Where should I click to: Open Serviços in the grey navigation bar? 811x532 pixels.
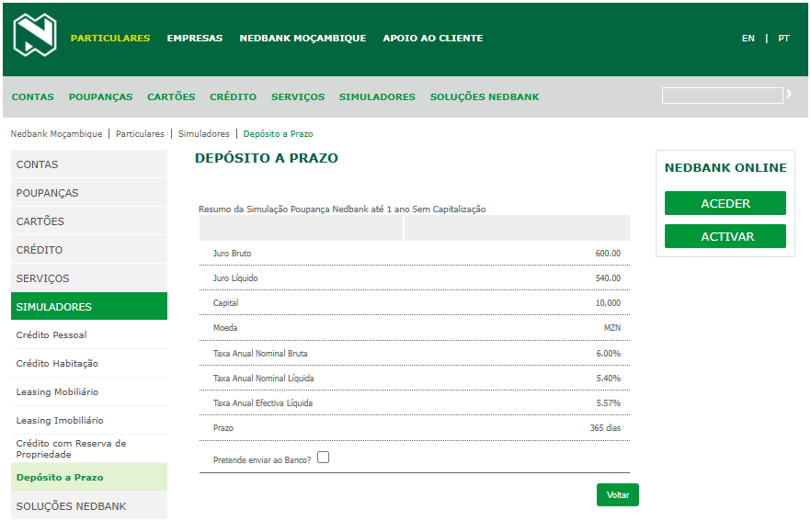tap(298, 96)
